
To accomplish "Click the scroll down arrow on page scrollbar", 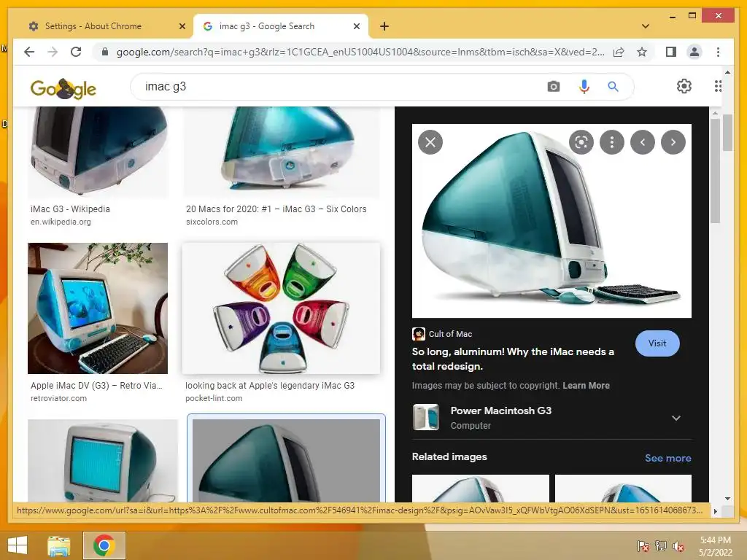I will tap(727, 499).
